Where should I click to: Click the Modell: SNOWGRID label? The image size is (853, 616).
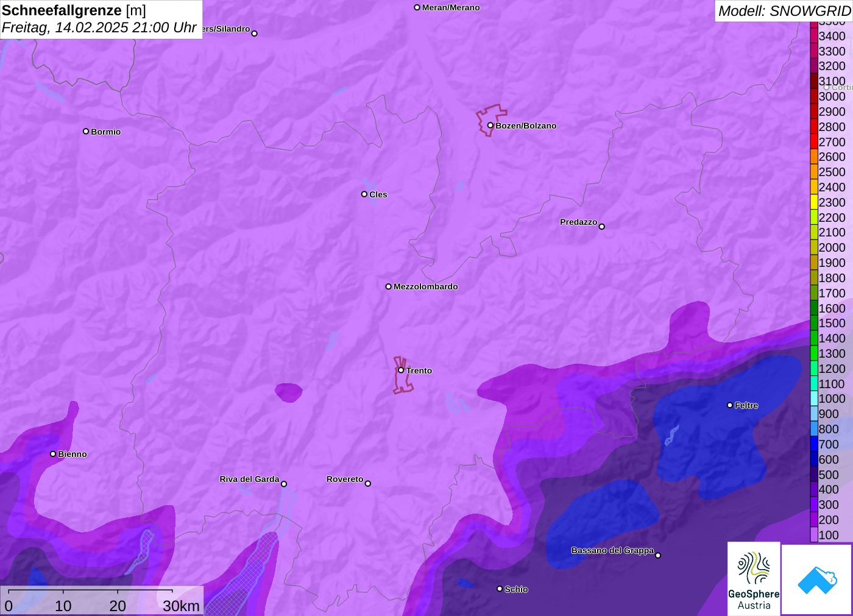[784, 11]
